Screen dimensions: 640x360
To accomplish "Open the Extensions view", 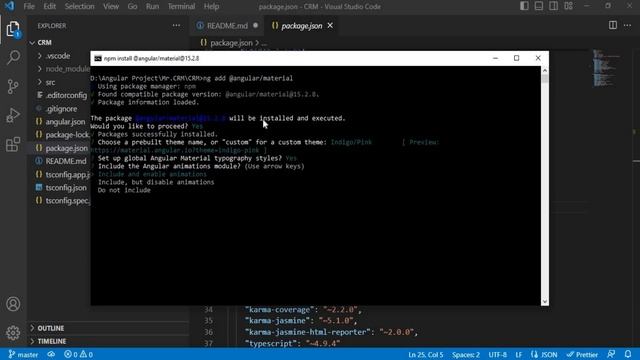I will [13, 144].
